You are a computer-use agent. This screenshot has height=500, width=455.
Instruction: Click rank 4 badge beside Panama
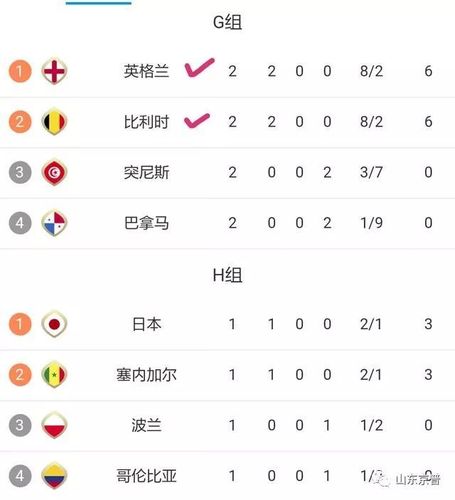click(20, 223)
